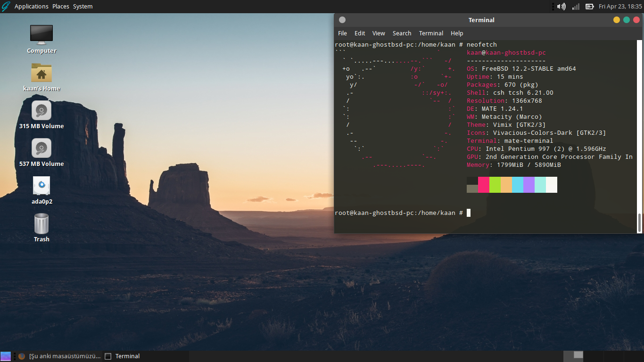This screenshot has width=644, height=362.
Task: Open the Terminal Help menu
Action: click(x=457, y=33)
